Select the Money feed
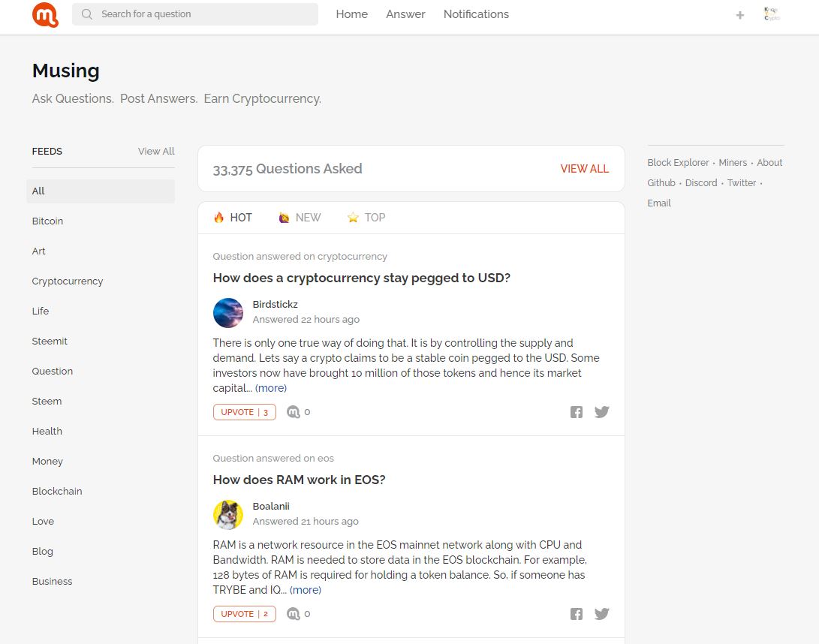Image resolution: width=819 pixels, height=644 pixels. pyautogui.click(x=47, y=461)
